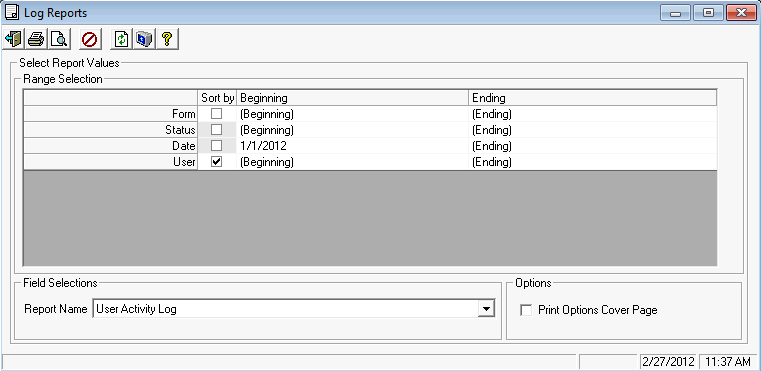Tick the Print Options Cover Page checkbox
The image size is (761, 371).
526,310
